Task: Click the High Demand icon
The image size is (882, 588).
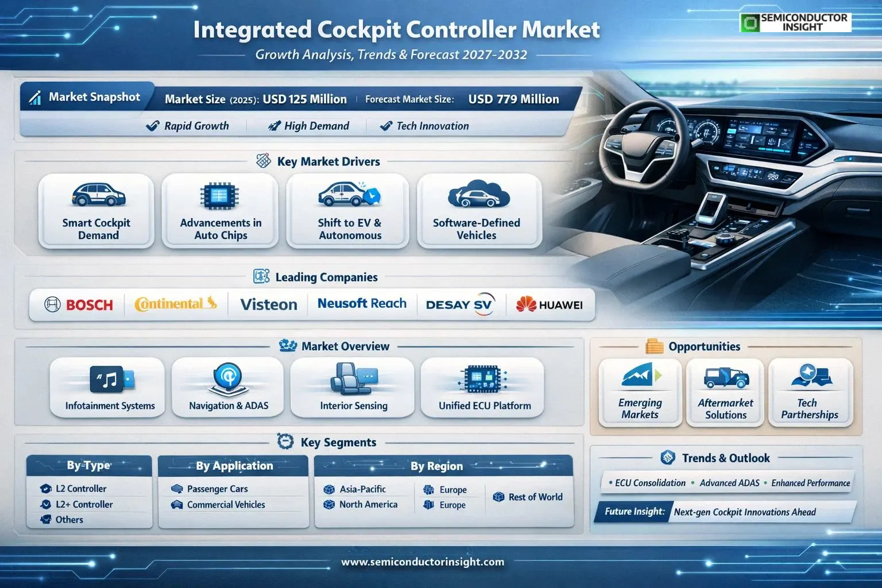Action: (x=274, y=126)
